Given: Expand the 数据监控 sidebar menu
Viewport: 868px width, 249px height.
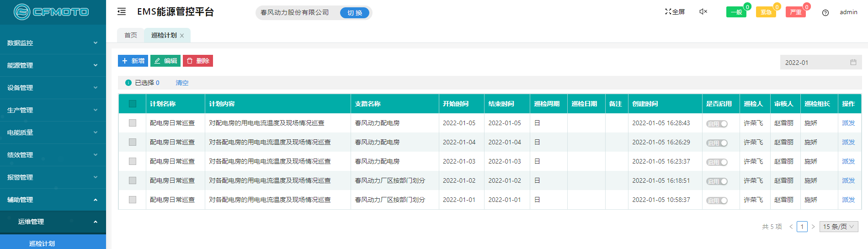Looking at the screenshot, I should pos(53,43).
